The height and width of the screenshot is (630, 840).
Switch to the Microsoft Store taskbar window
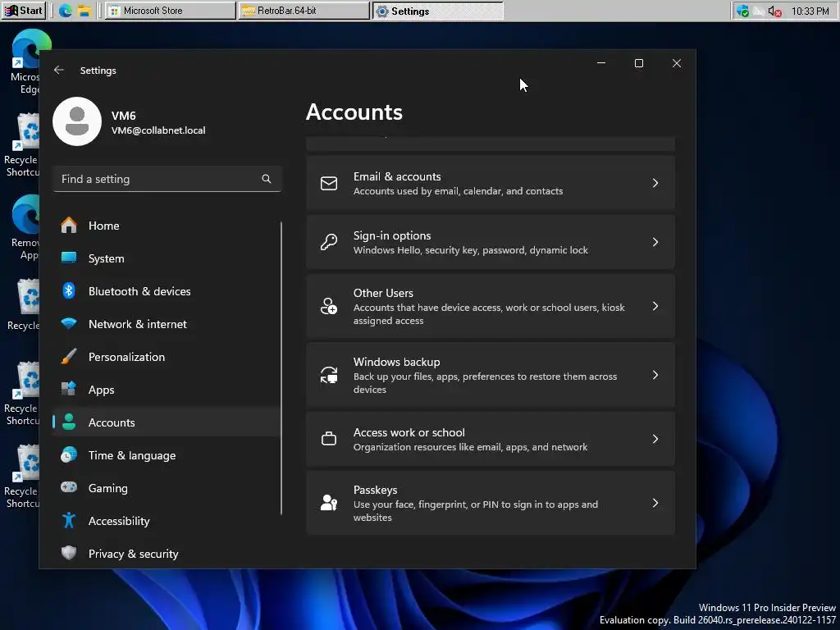171,11
